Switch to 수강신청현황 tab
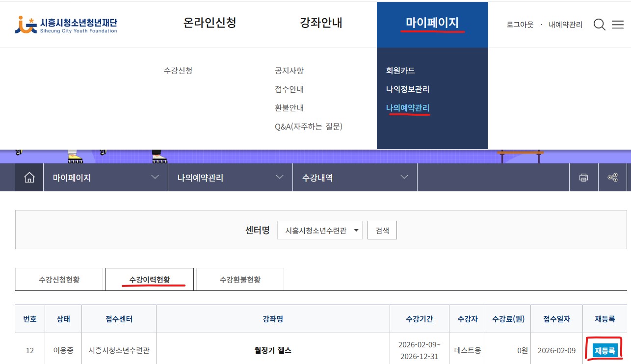 (x=59, y=280)
